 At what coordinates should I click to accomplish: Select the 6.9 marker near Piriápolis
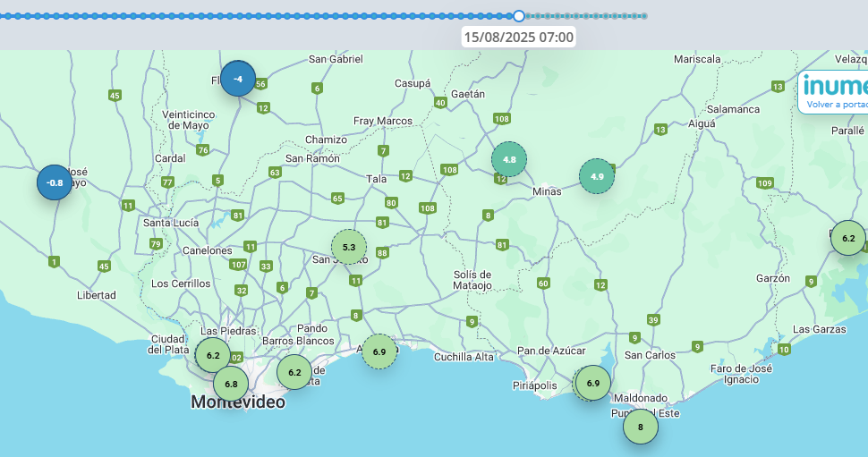point(592,383)
